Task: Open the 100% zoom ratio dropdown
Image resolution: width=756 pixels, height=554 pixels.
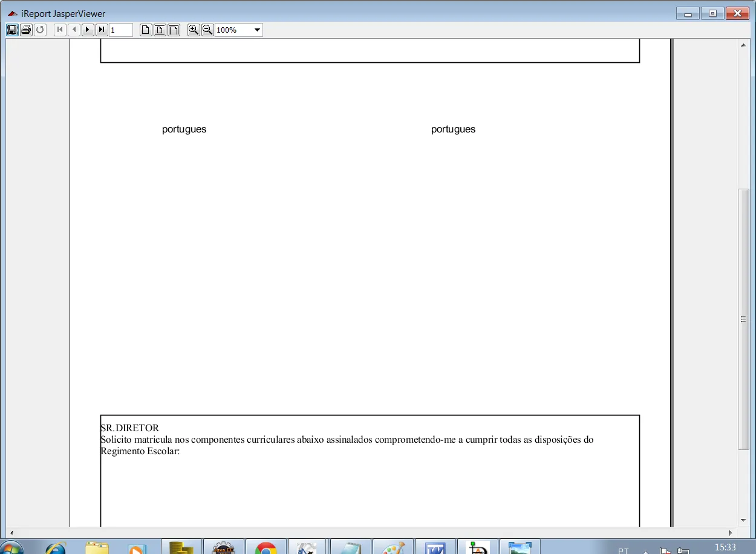Action: point(257,30)
